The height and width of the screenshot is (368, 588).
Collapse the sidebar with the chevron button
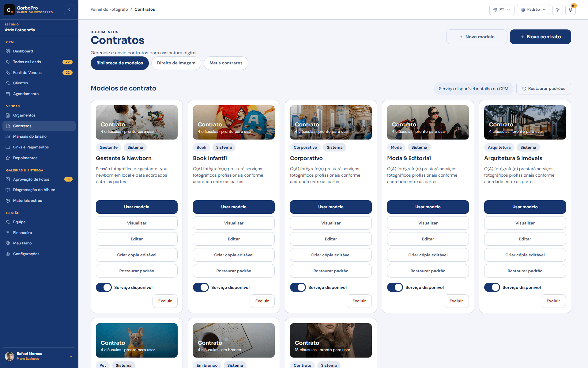point(69,10)
